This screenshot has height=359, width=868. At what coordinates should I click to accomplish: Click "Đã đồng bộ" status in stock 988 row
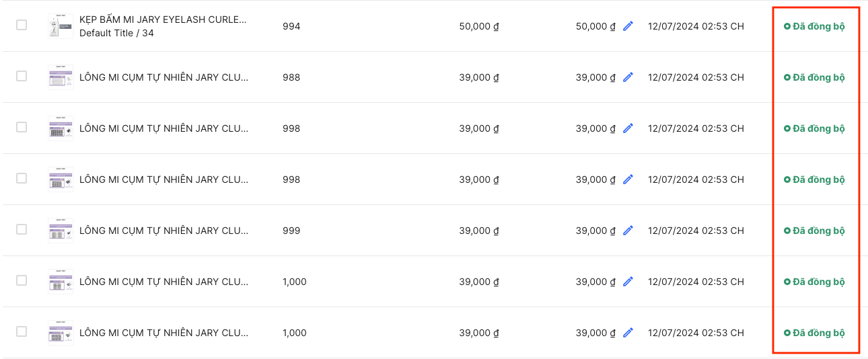(x=818, y=77)
